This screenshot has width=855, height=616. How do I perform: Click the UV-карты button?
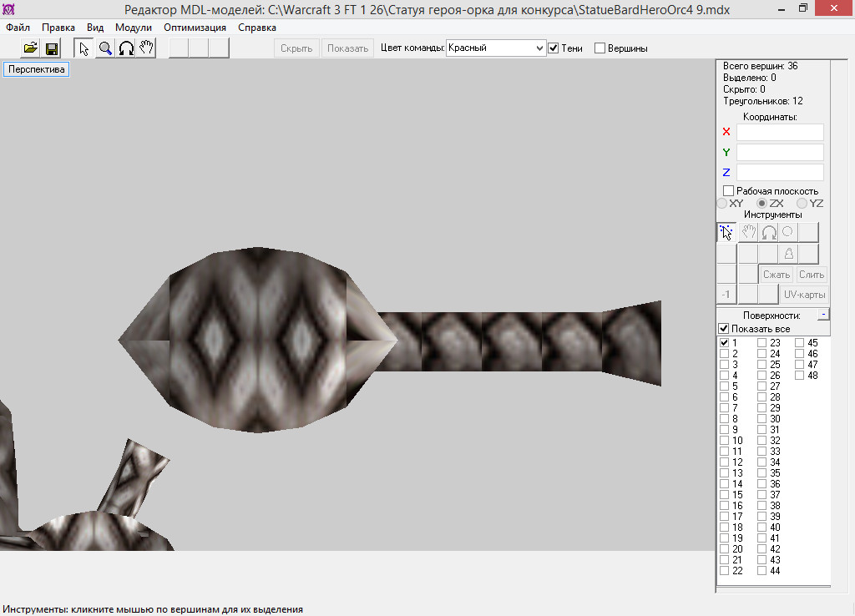point(804,295)
